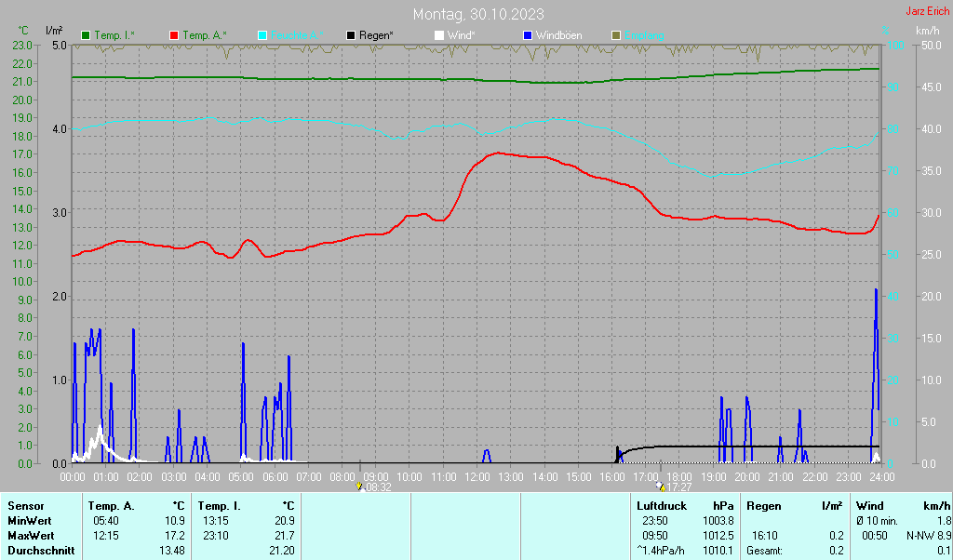Viewport: 953px width, 560px height.
Task: Select the 'Temp. A.*' legend label
Action: (204, 36)
